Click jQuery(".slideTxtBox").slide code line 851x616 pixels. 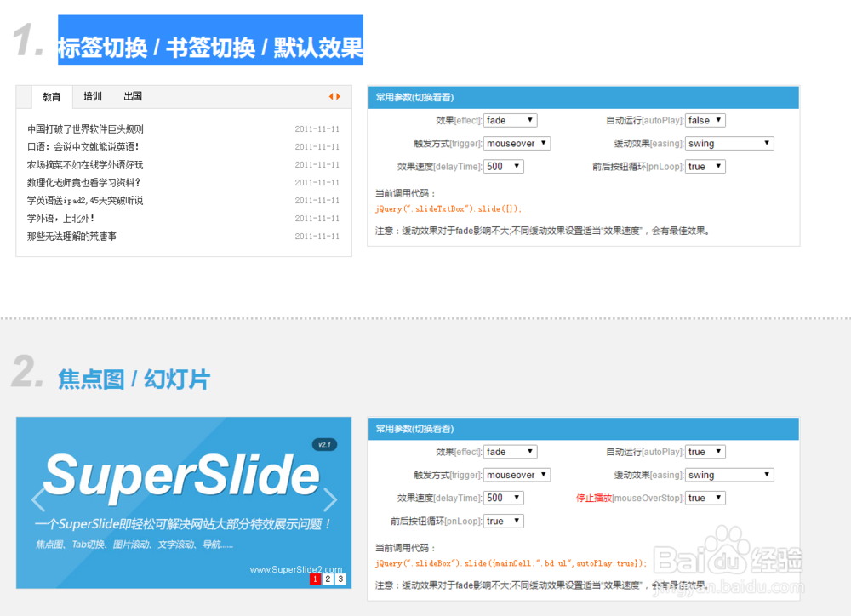(448, 209)
